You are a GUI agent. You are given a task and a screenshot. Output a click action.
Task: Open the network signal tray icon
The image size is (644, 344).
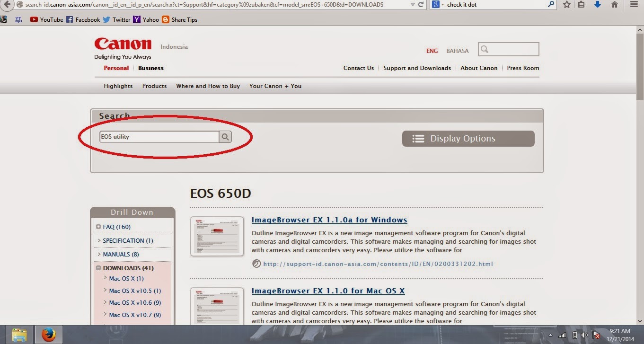pos(562,335)
